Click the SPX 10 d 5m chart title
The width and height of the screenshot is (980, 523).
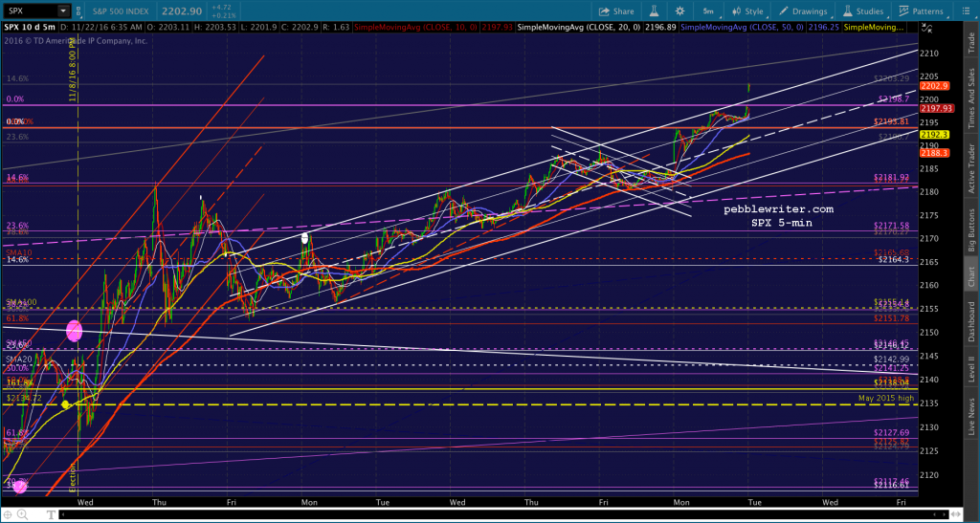(x=29, y=28)
